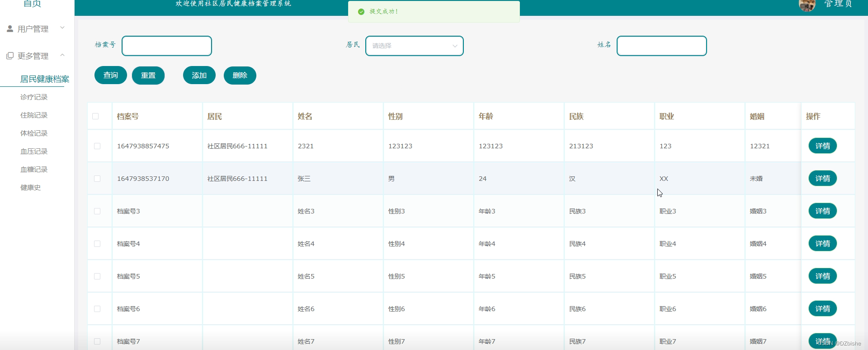Open 详情 for record 1647938857475
The height and width of the screenshot is (350, 868).
pyautogui.click(x=823, y=146)
